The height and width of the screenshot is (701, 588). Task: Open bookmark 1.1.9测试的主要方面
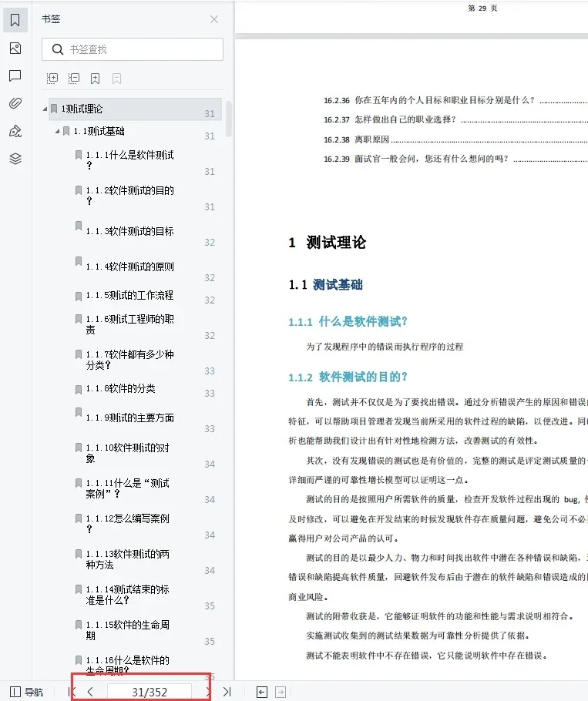click(129, 418)
